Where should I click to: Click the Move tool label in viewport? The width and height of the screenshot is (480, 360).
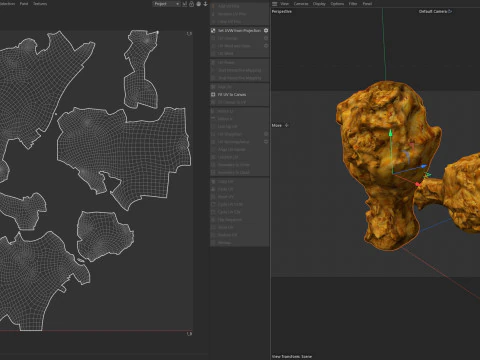click(277, 125)
